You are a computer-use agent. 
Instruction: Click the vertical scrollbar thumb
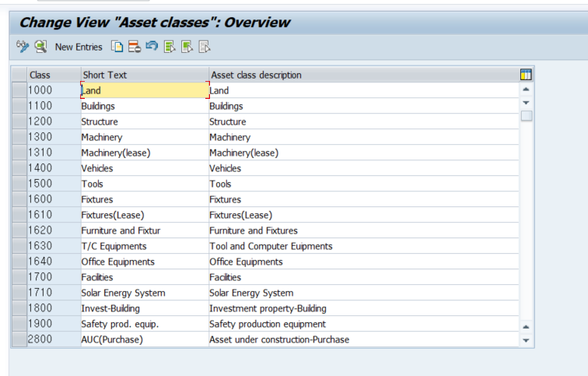(526, 115)
